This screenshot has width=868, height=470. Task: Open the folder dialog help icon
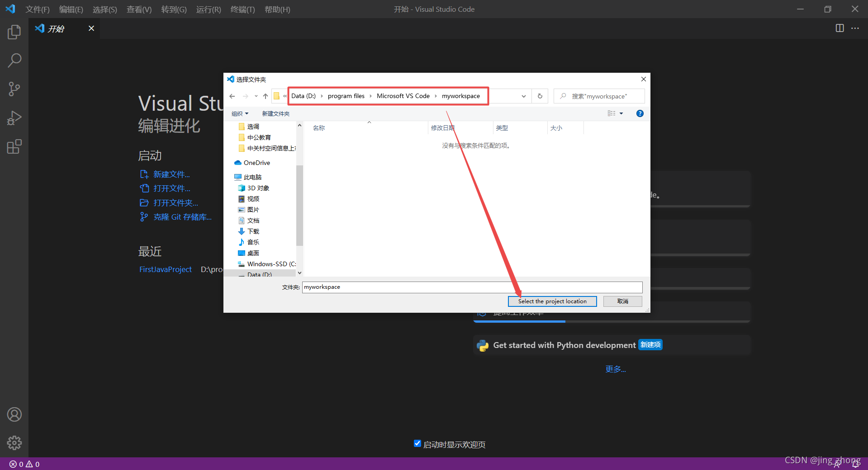[x=640, y=113]
